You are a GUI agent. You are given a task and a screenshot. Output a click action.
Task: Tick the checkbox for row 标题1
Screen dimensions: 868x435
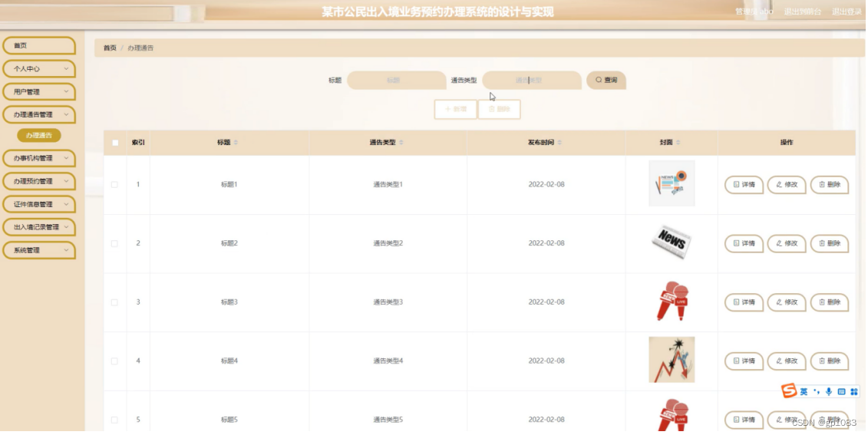coord(114,185)
